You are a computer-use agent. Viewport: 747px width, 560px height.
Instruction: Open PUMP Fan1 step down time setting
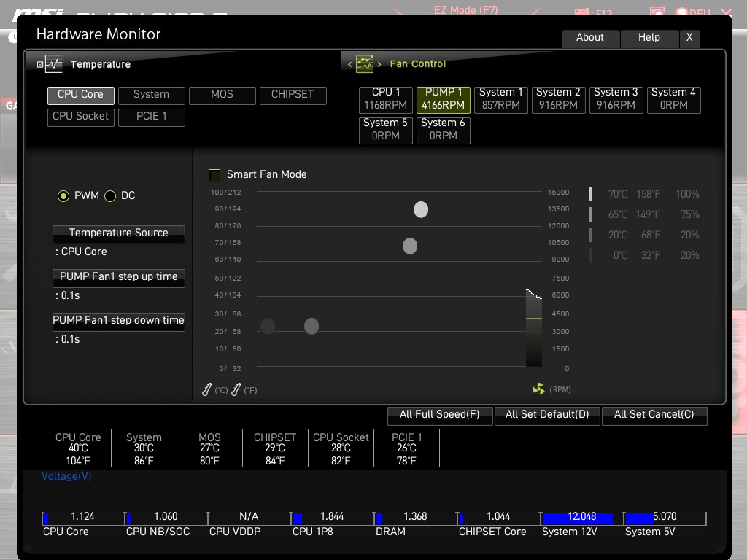click(x=119, y=322)
